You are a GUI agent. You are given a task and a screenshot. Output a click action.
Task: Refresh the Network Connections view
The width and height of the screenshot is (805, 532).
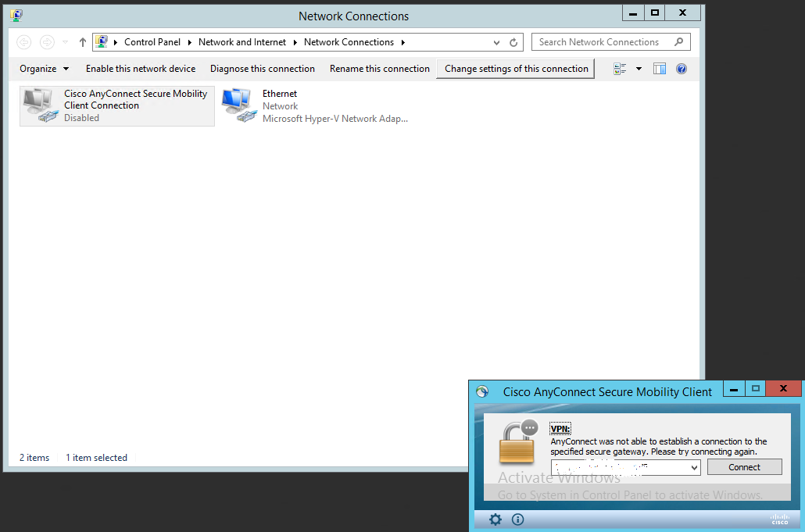pos(513,43)
